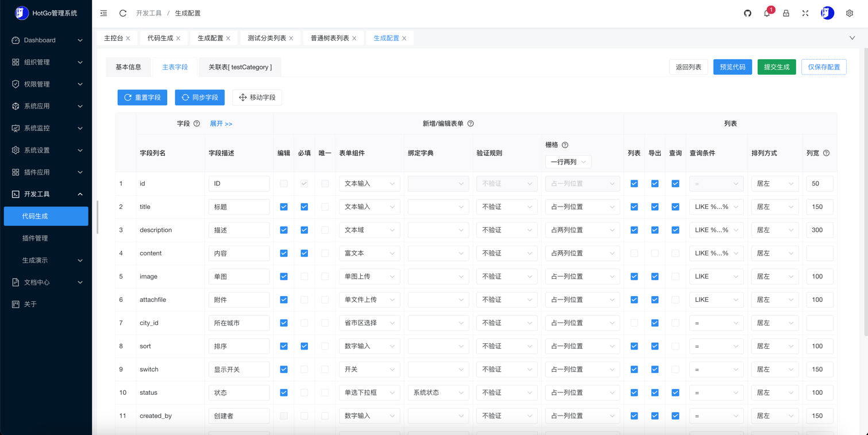Open the settings gear icon
The width and height of the screenshot is (868, 435).
coord(849,13)
